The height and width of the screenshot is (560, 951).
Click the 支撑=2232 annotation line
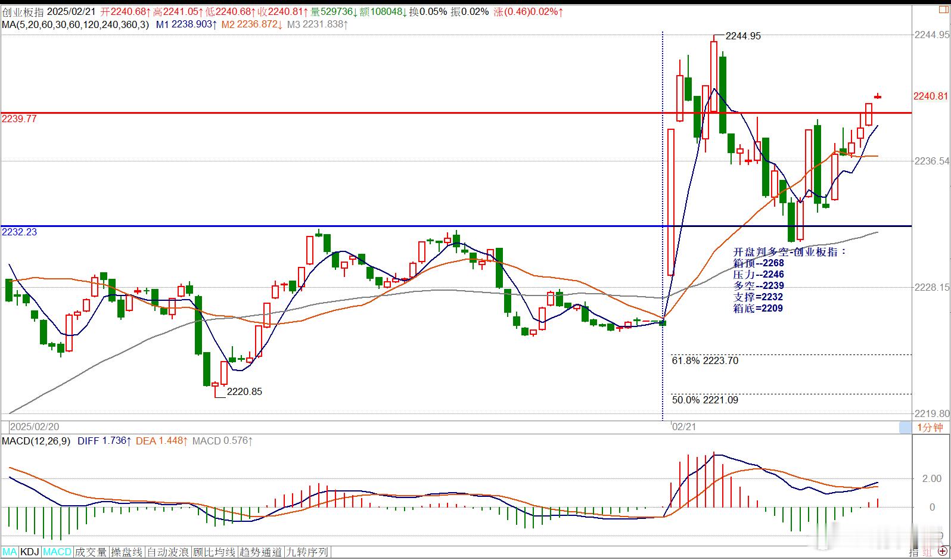(x=758, y=297)
